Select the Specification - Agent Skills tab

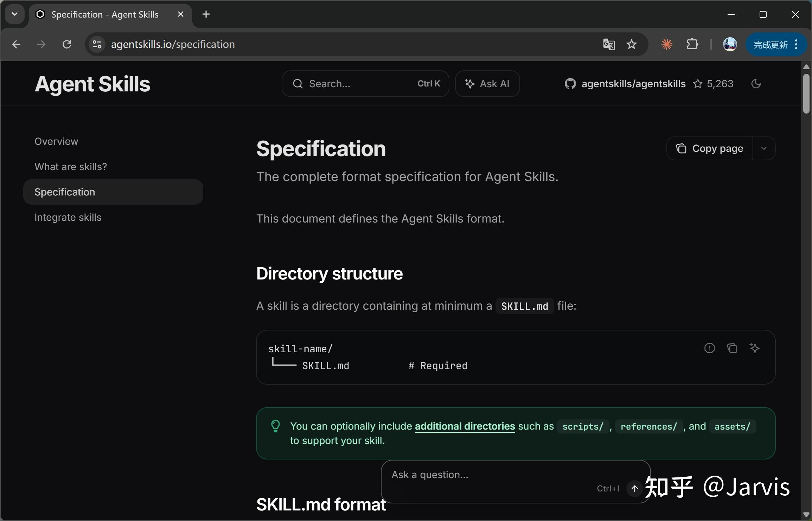pos(110,14)
